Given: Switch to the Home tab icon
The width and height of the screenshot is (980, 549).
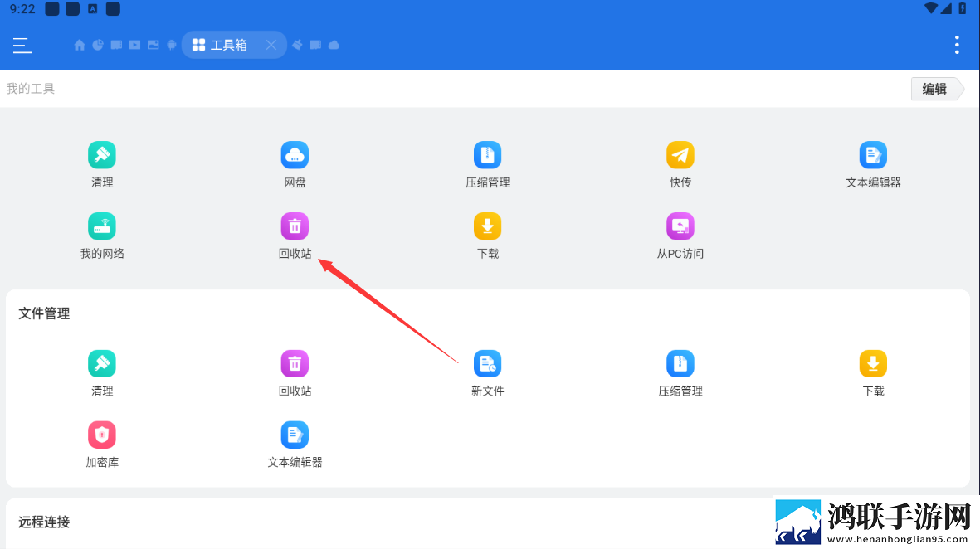Looking at the screenshot, I should tap(80, 45).
